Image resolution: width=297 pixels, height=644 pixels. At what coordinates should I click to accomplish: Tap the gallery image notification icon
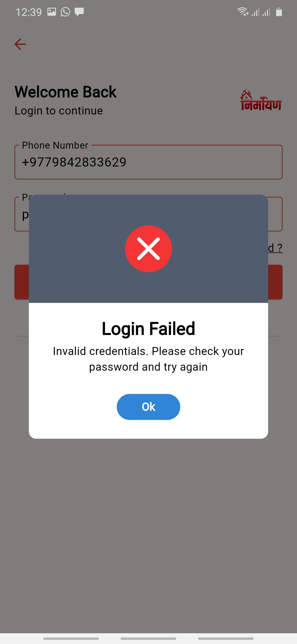[x=51, y=12]
